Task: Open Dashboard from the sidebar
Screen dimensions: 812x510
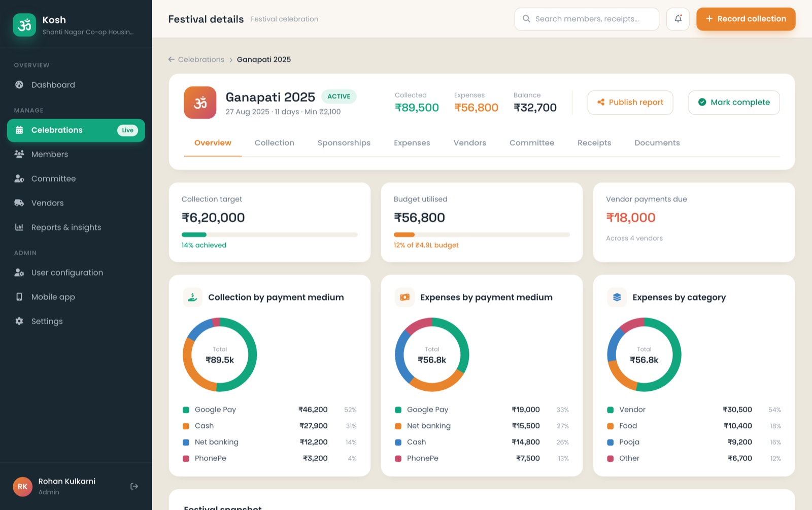Action: (76, 85)
